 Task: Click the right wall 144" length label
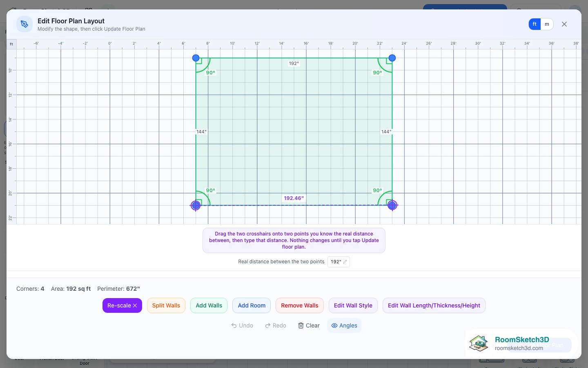point(386,132)
